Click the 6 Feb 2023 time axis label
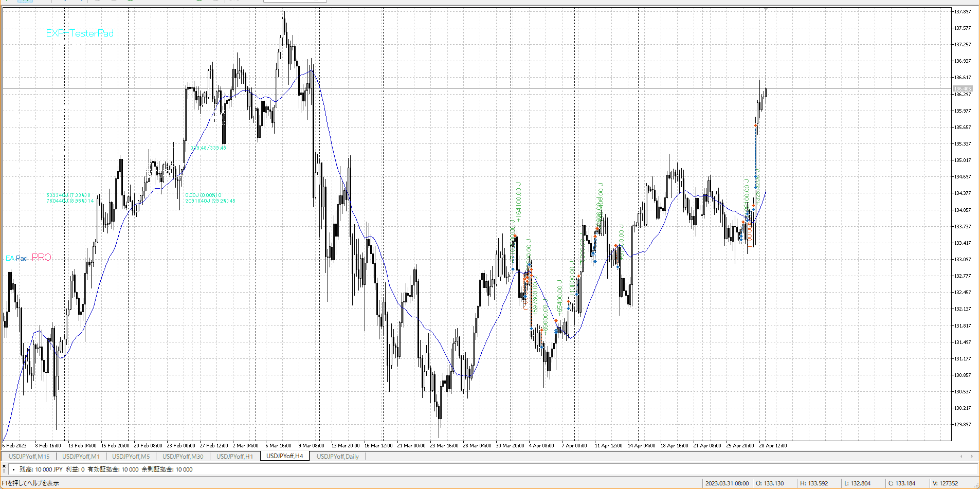 (x=15, y=446)
